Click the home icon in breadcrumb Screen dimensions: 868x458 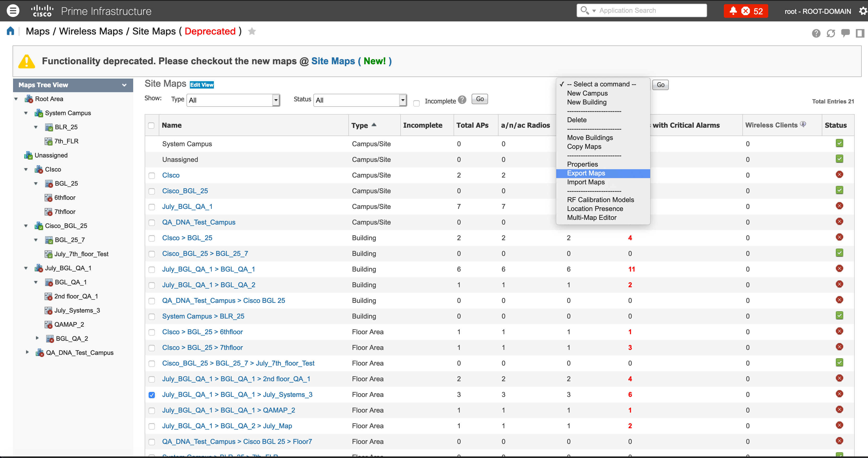10,31
